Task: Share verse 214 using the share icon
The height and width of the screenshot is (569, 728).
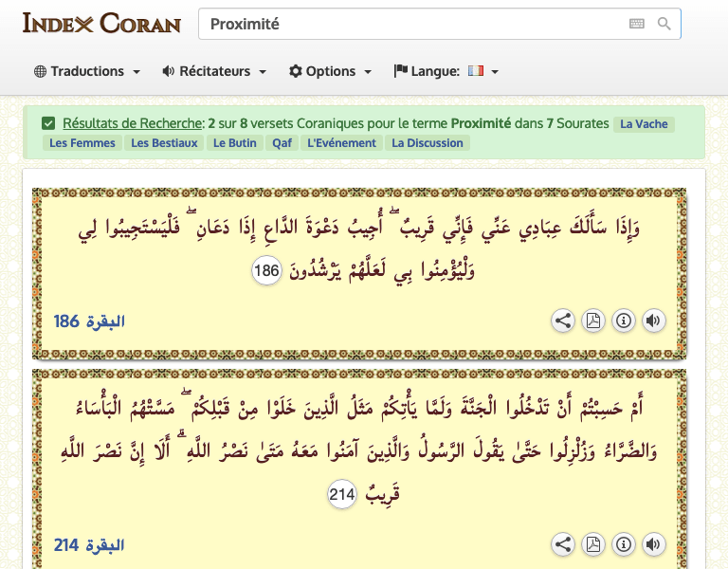Action: (x=563, y=544)
